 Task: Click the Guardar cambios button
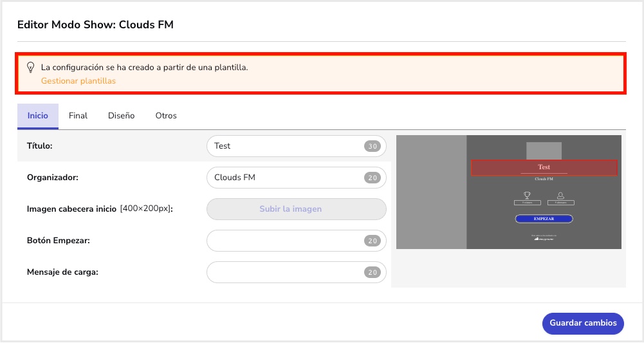[583, 323]
